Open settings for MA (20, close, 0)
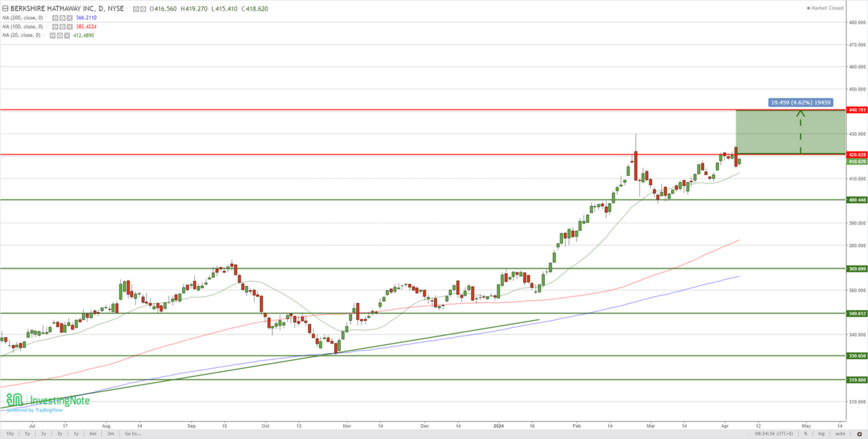This screenshot has height=439, width=868. pos(60,36)
